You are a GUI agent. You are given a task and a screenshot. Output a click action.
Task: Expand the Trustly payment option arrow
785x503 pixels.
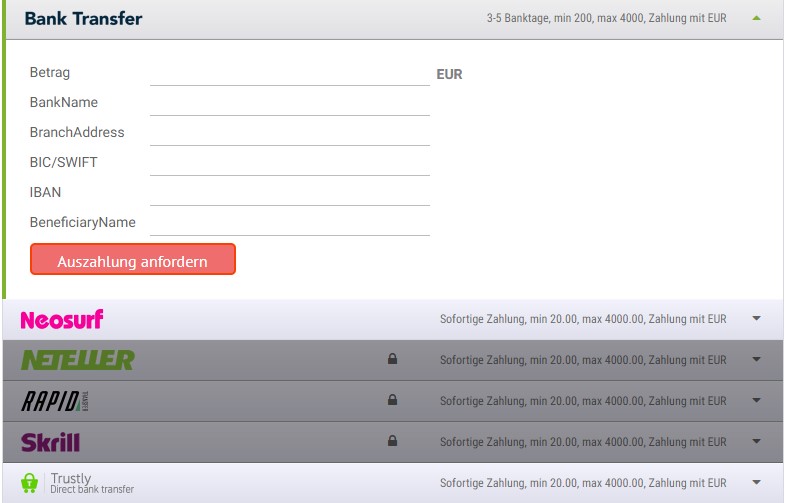click(756, 482)
